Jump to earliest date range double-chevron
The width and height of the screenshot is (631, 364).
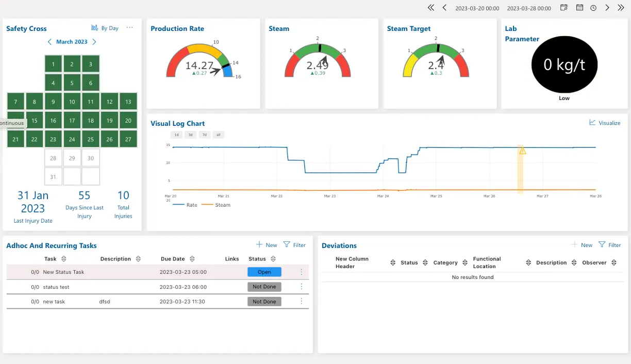(431, 8)
